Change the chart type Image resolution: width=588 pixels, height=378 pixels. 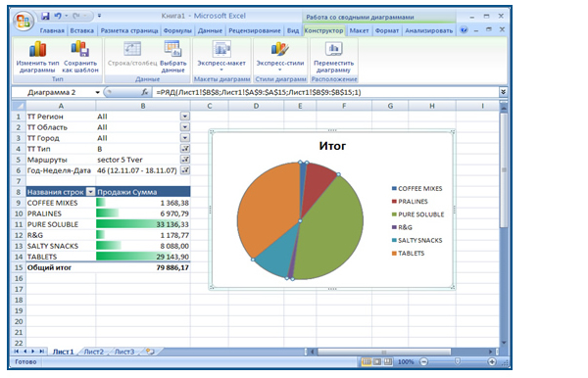click(37, 57)
